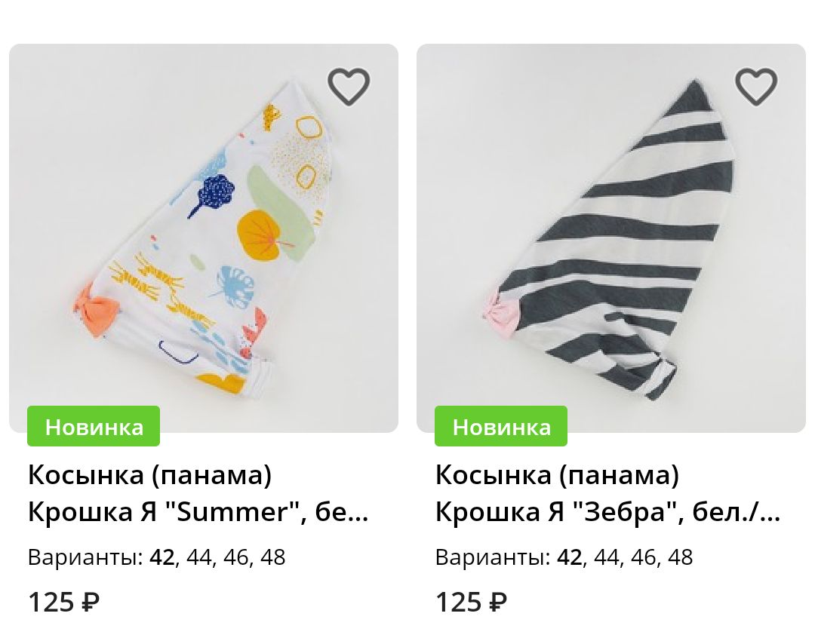Select size 46 for Зебра kerchief
The width and height of the screenshot is (815, 644).
click(x=644, y=557)
